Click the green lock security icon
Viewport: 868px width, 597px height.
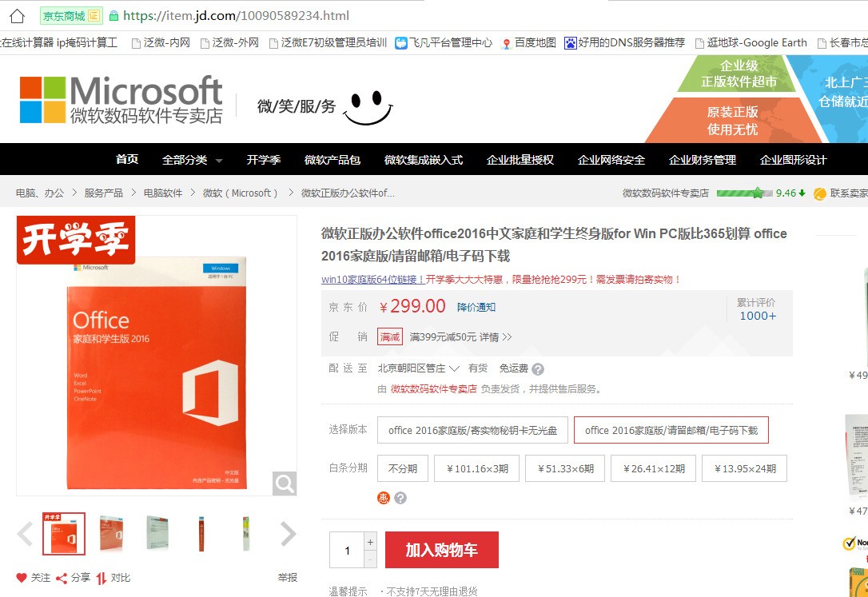point(113,16)
